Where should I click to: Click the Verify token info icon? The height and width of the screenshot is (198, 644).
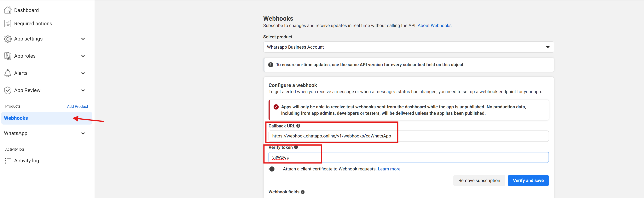click(296, 147)
